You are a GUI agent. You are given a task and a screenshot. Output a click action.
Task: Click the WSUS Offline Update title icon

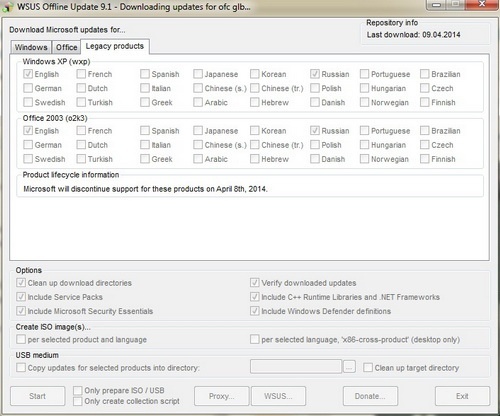point(7,7)
